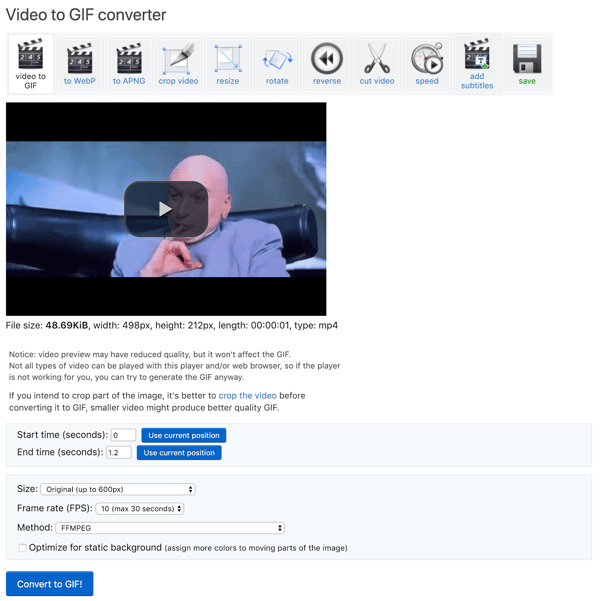Open the cut video scissors tool
600x601 pixels.
coord(377,64)
